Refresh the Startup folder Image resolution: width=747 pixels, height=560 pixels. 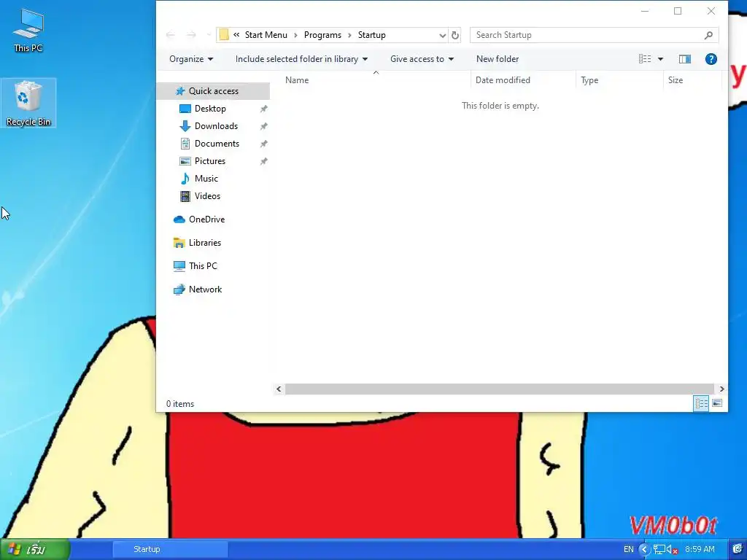pyautogui.click(x=455, y=35)
